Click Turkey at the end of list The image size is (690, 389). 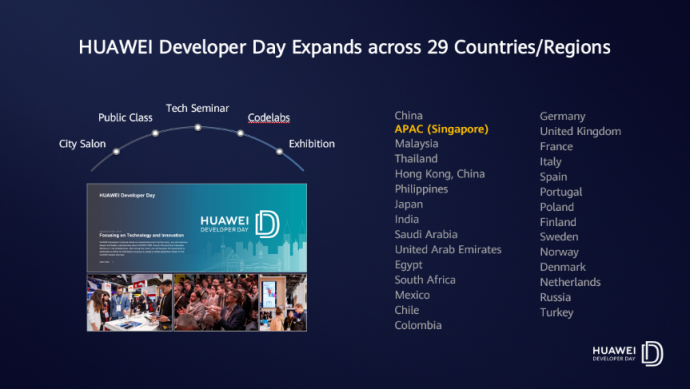[x=557, y=312]
